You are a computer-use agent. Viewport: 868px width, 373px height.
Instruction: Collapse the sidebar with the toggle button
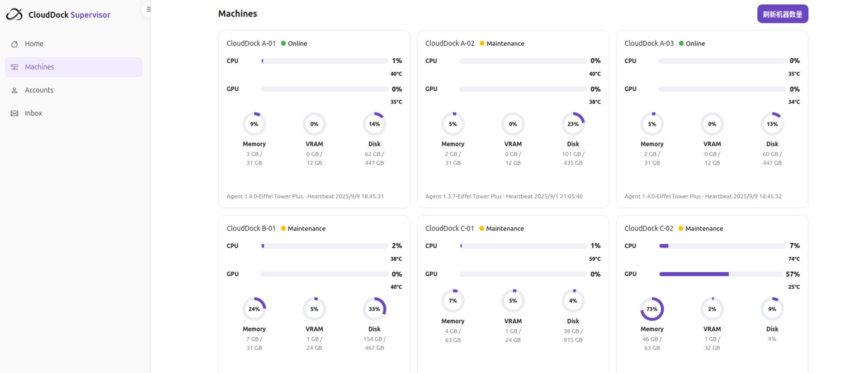147,9
